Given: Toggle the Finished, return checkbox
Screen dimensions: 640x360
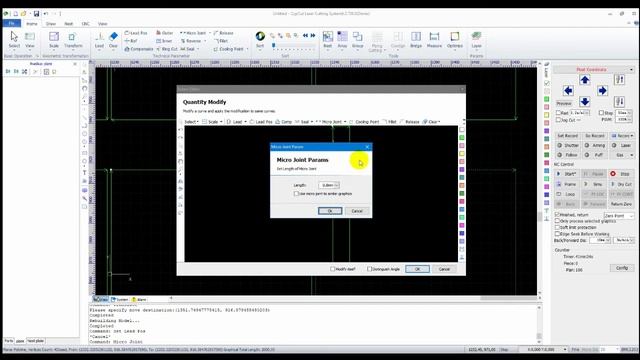Looking at the screenshot, I should coord(557,214).
